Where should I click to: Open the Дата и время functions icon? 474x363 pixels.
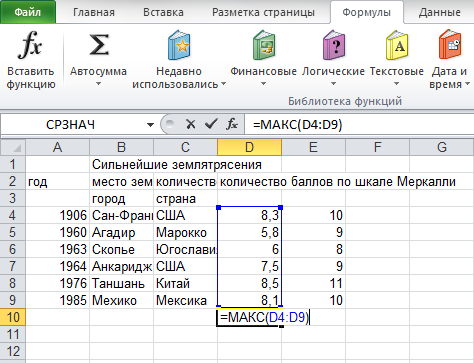coord(450,45)
